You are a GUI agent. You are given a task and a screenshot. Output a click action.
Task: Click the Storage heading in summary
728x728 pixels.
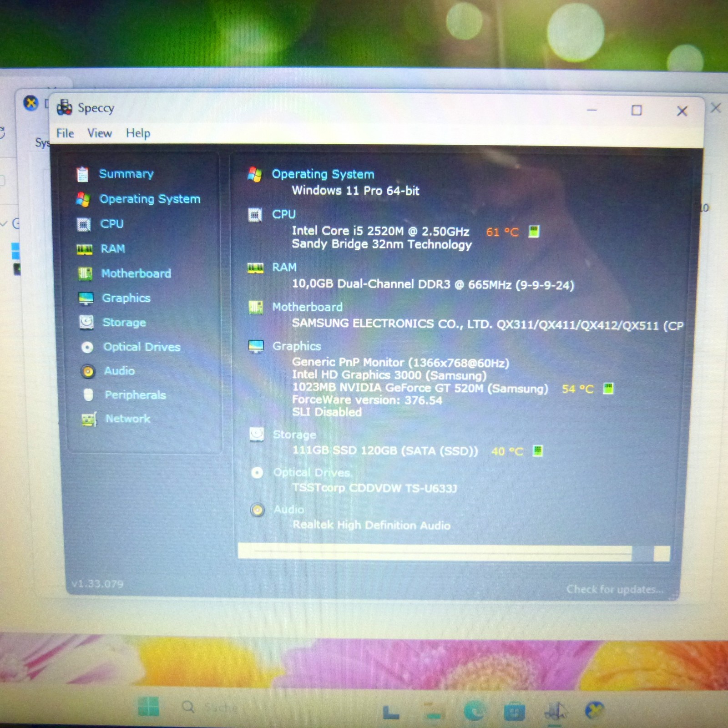(x=294, y=435)
